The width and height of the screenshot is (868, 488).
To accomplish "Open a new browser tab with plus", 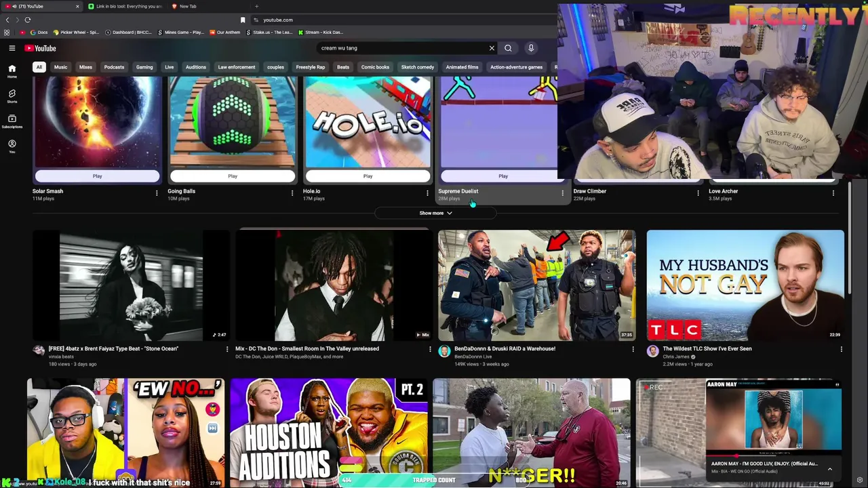I will 256,6.
